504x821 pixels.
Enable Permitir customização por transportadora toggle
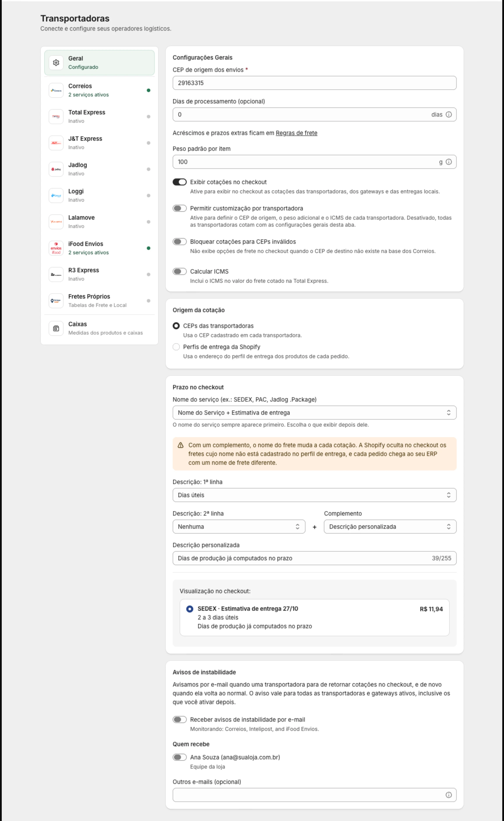[180, 208]
